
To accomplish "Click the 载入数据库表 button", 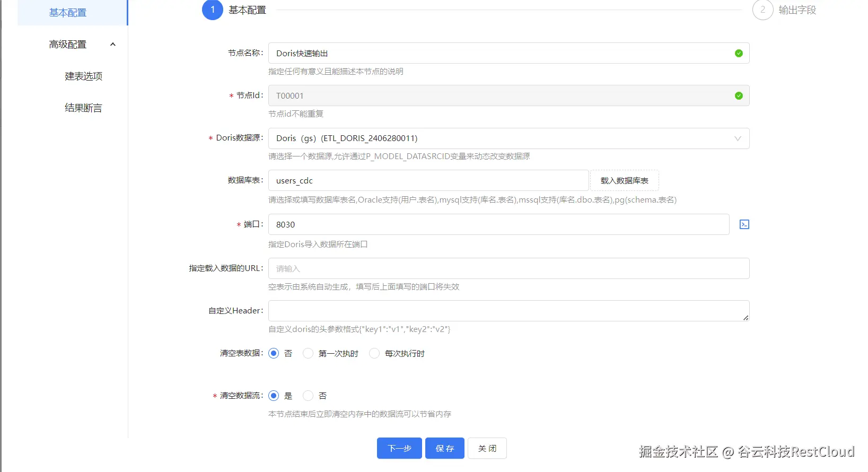I will (x=625, y=180).
